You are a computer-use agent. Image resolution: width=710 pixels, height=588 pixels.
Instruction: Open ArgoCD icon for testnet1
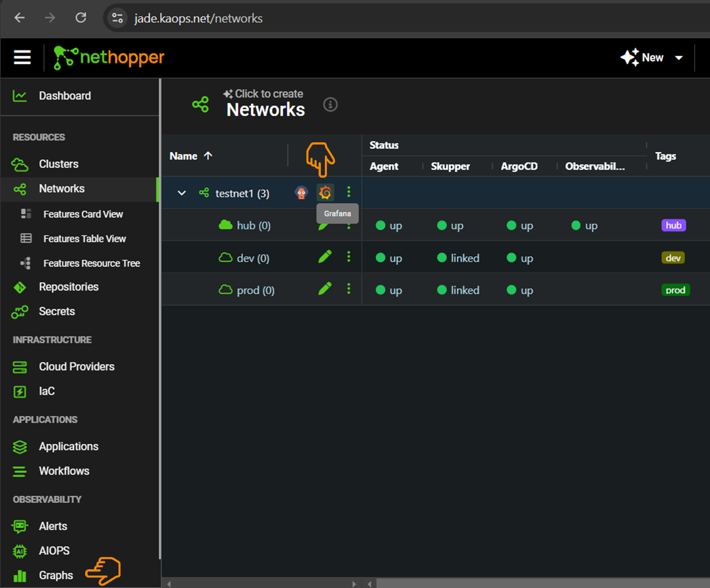click(x=301, y=193)
